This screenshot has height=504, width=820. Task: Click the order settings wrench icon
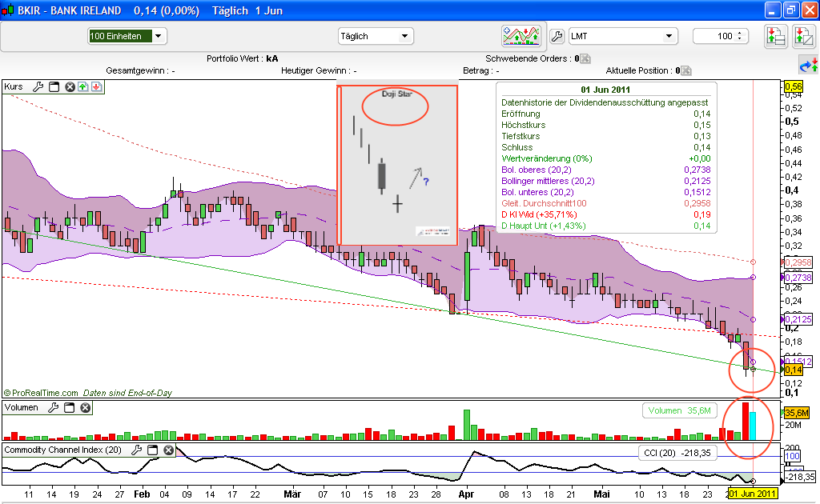coord(557,36)
